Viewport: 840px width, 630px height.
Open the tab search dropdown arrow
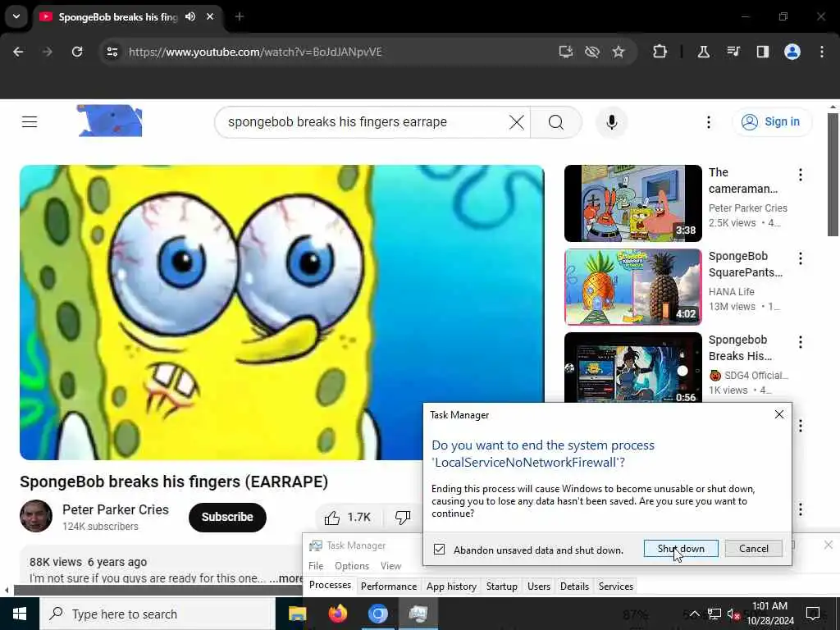coord(16,16)
